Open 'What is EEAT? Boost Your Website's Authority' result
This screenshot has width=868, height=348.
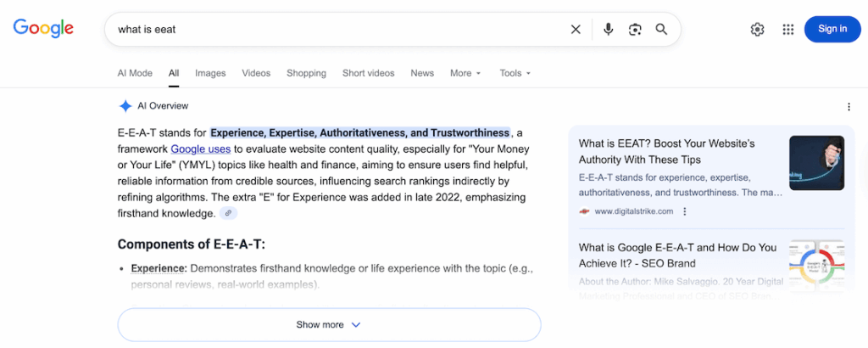pos(666,151)
